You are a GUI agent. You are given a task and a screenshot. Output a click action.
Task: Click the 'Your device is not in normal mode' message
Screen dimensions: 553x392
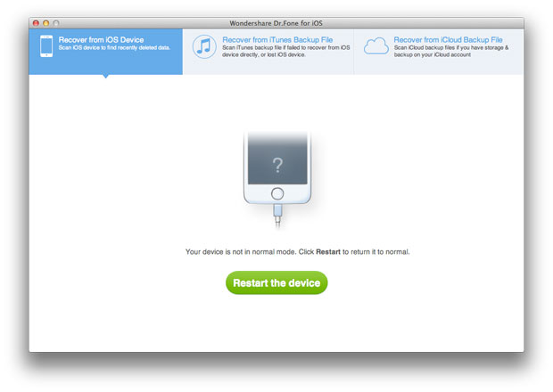297,252
